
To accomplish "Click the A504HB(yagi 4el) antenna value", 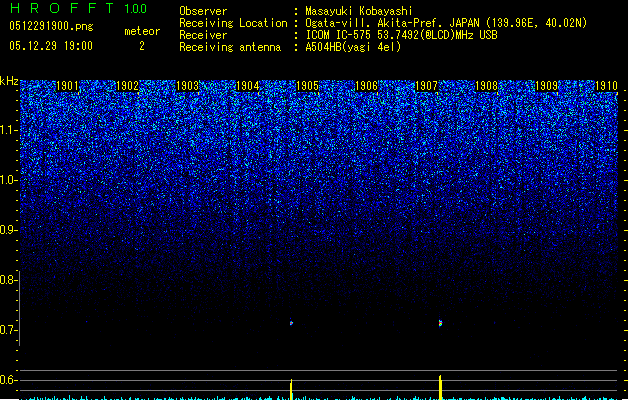I will [x=353, y=47].
